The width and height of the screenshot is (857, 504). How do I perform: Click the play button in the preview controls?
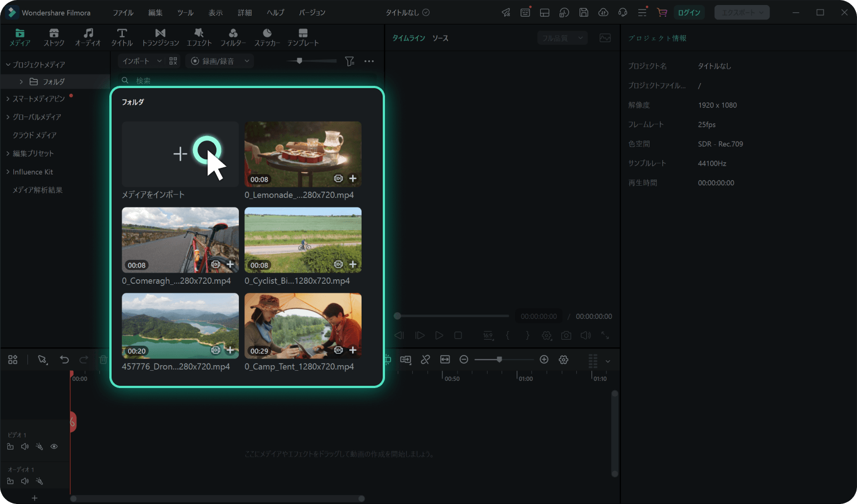pyautogui.click(x=439, y=336)
